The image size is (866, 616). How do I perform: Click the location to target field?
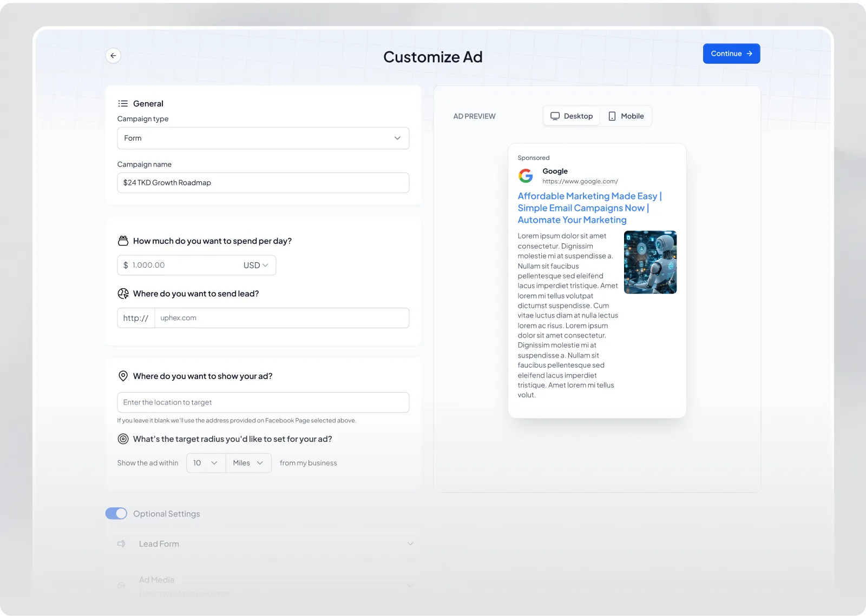263,402
